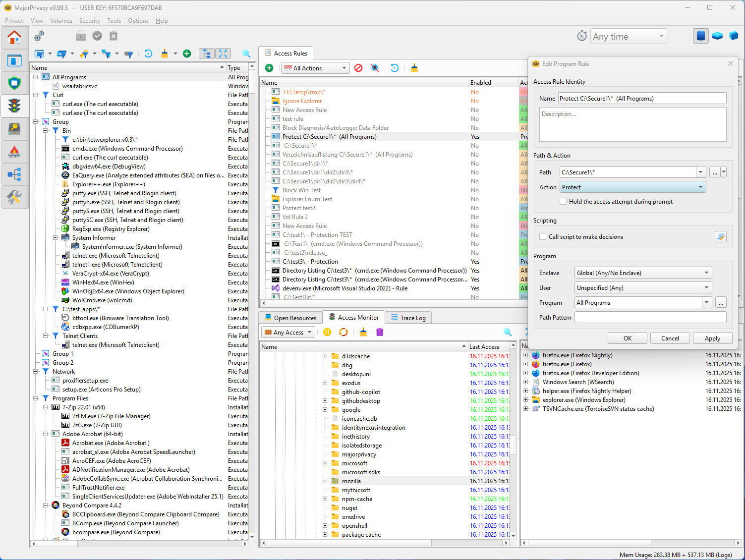The image size is (745, 560).
Task: Toggle the expand-all button in program toolbar
Action: [223, 54]
